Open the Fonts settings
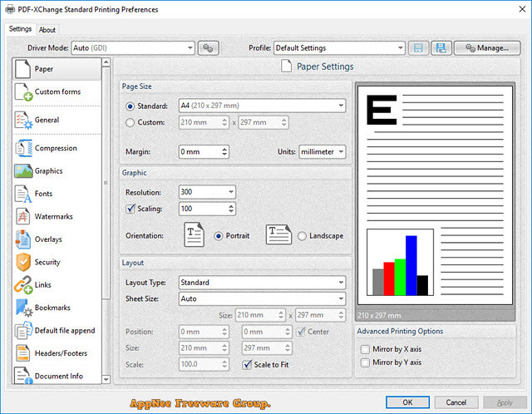 [57, 194]
